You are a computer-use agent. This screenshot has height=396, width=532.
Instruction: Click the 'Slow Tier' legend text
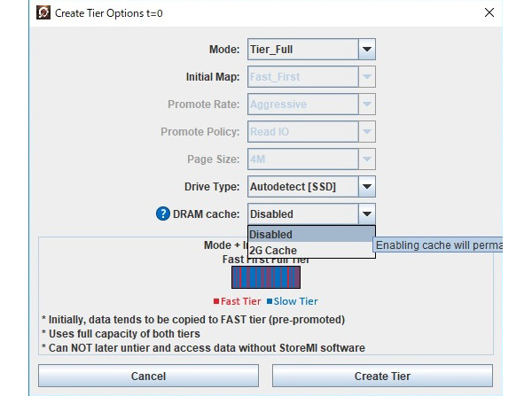coord(295,301)
